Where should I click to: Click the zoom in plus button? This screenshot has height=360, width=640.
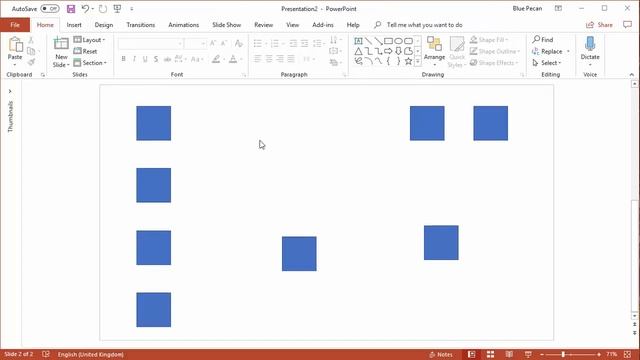[599, 354]
